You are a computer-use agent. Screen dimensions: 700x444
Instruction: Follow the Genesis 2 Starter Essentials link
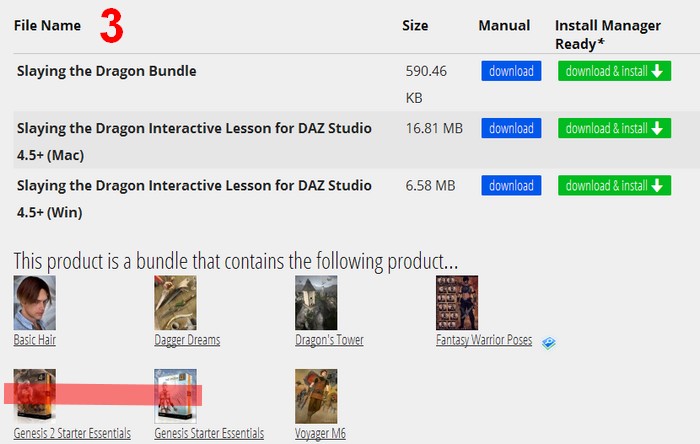click(72, 433)
